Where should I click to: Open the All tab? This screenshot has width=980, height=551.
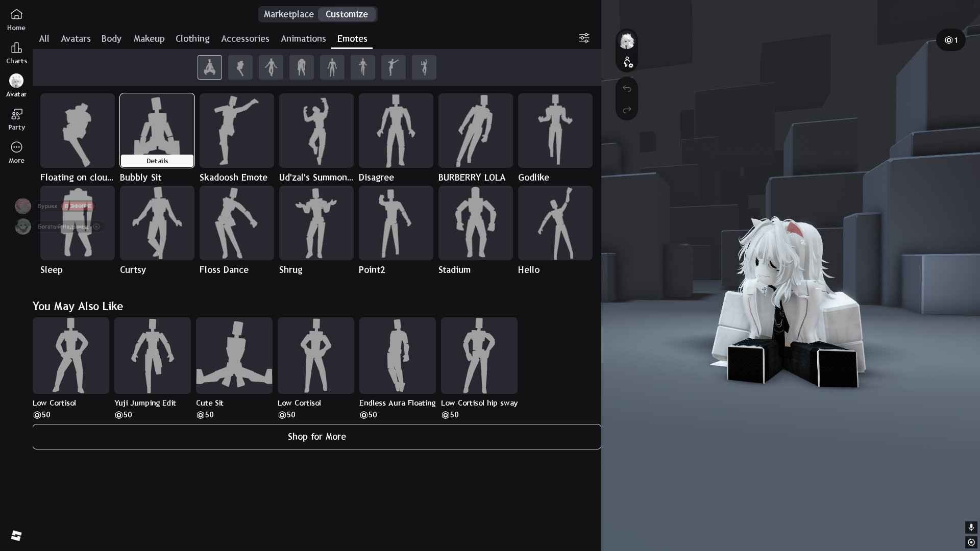tap(44, 39)
